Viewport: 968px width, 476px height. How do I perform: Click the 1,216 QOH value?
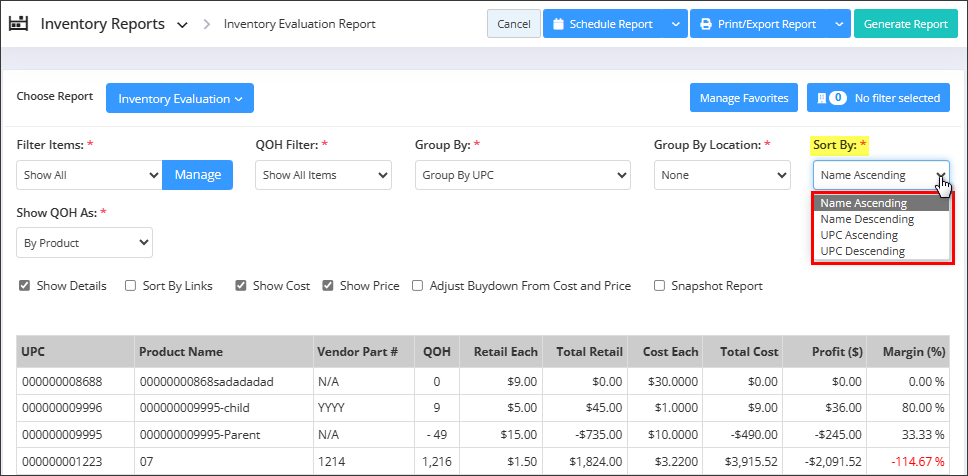(x=437, y=461)
